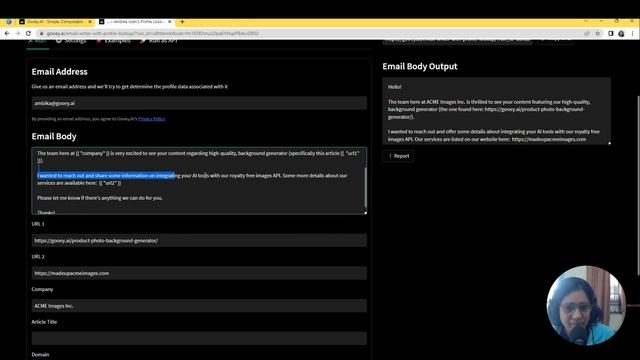The width and height of the screenshot is (640, 360).
Task: Close the Profile Lookup browser tab
Action: click(170, 22)
